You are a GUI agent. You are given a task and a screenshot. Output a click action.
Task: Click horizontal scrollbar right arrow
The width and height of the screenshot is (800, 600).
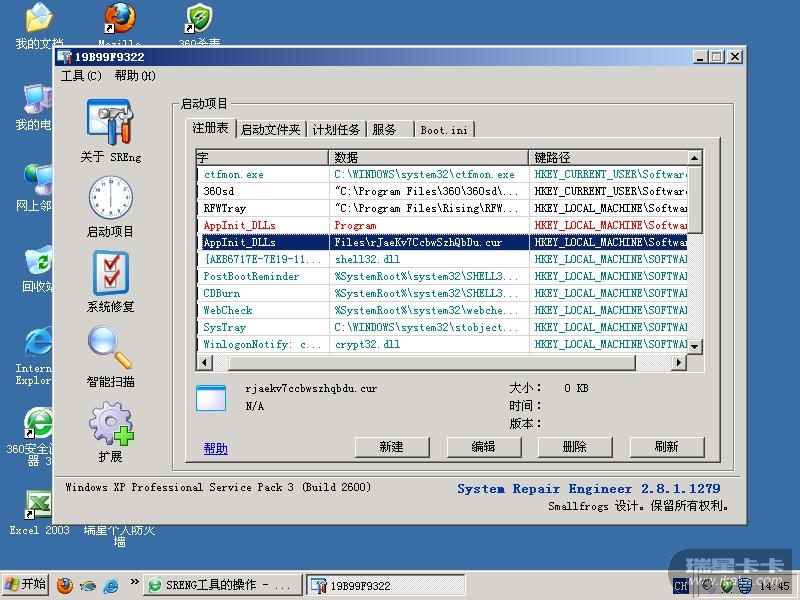pyautogui.click(x=679, y=362)
